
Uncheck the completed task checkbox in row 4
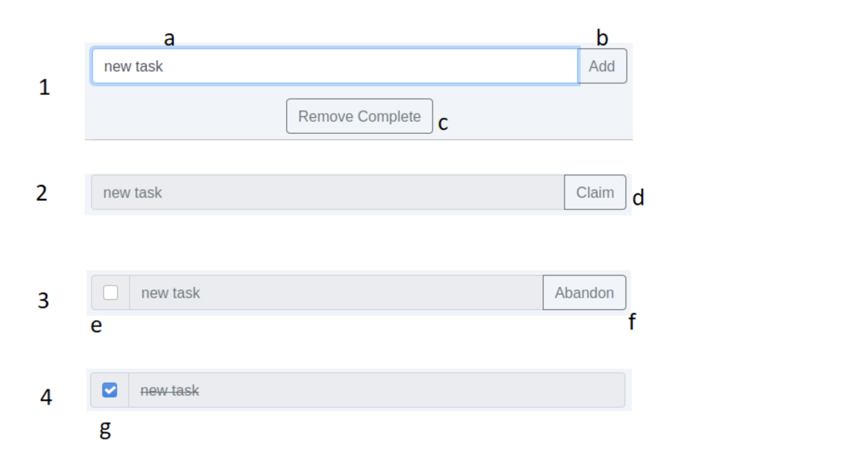pos(110,390)
